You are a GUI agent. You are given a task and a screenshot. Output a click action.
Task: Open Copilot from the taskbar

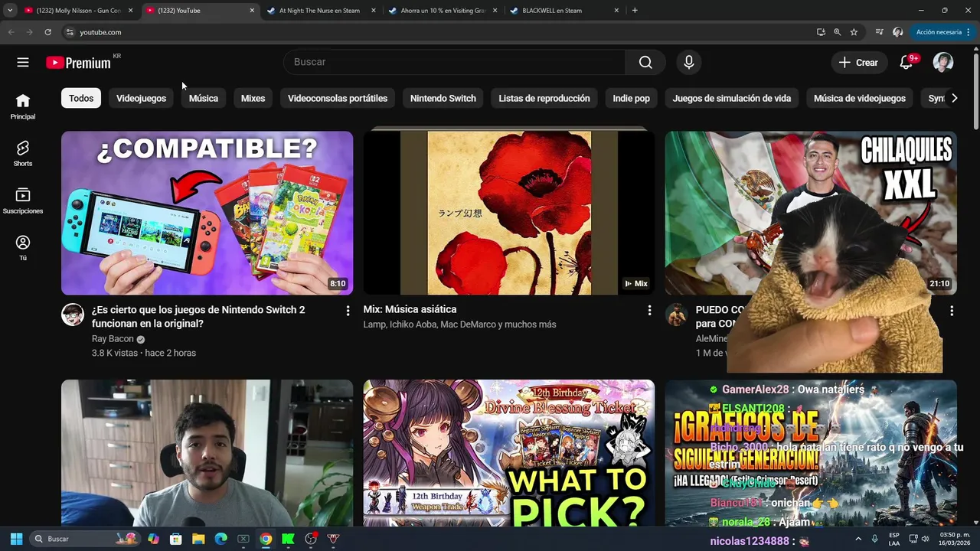coord(153,539)
